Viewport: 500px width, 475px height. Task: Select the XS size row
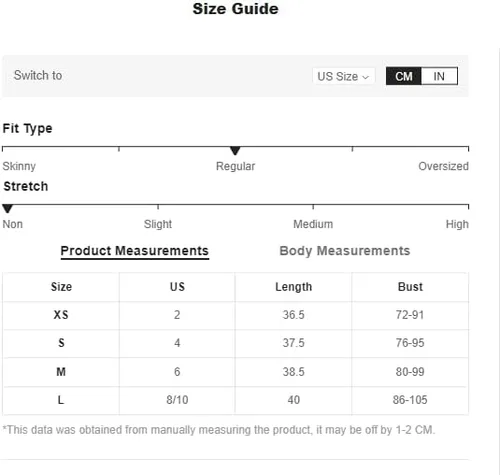pos(235,315)
